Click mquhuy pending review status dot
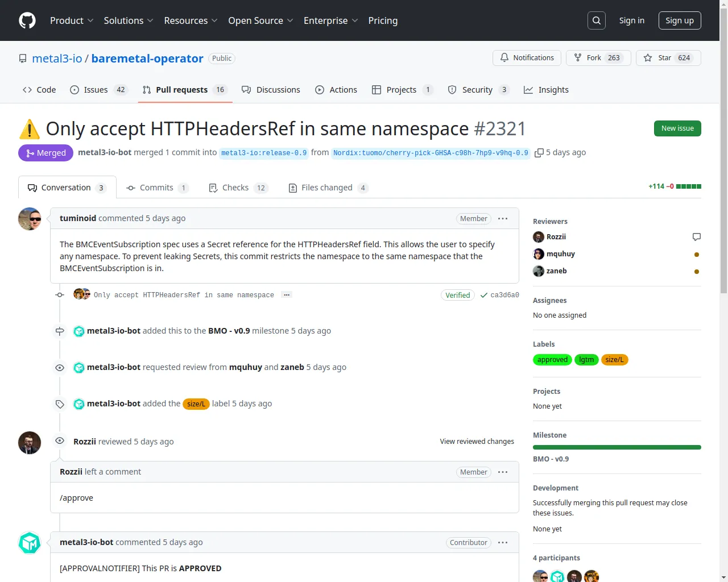The image size is (728, 582). [697, 255]
